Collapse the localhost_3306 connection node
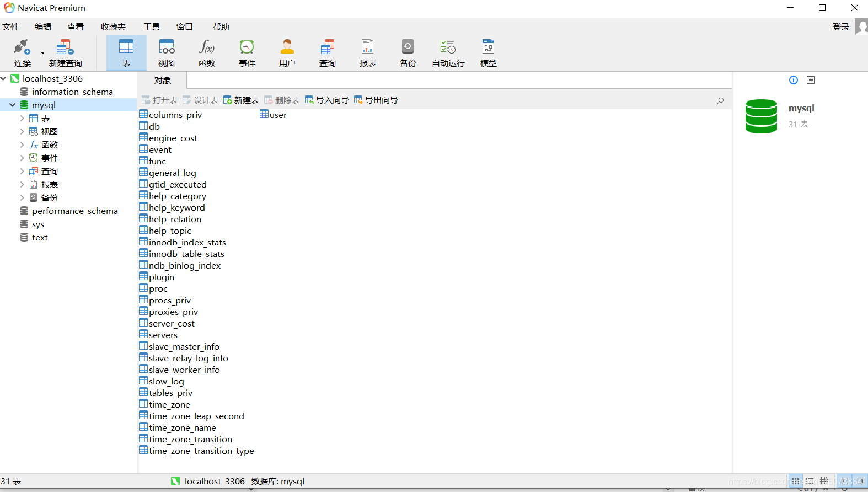This screenshot has height=492, width=868. pos(4,78)
